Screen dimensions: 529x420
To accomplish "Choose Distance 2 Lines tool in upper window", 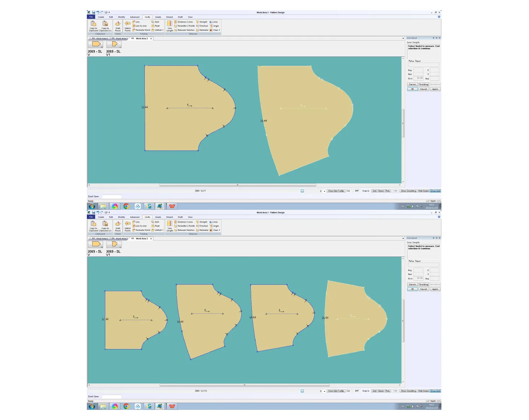I will pos(183,22).
